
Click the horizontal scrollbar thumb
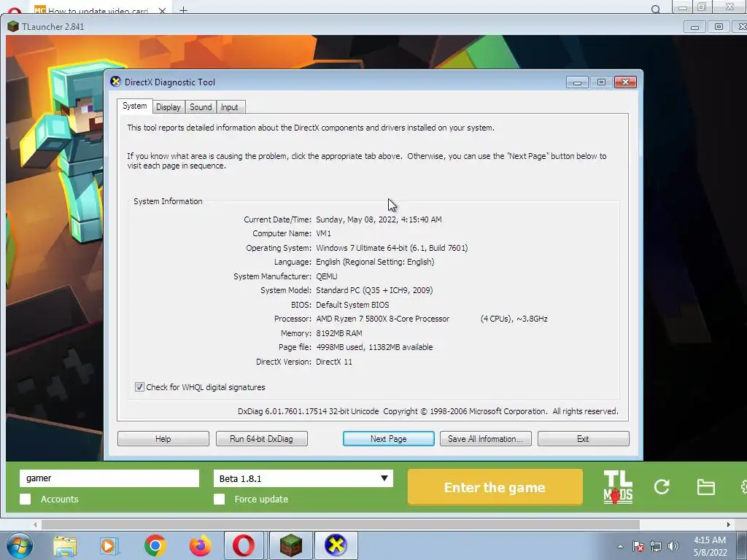tap(341, 524)
